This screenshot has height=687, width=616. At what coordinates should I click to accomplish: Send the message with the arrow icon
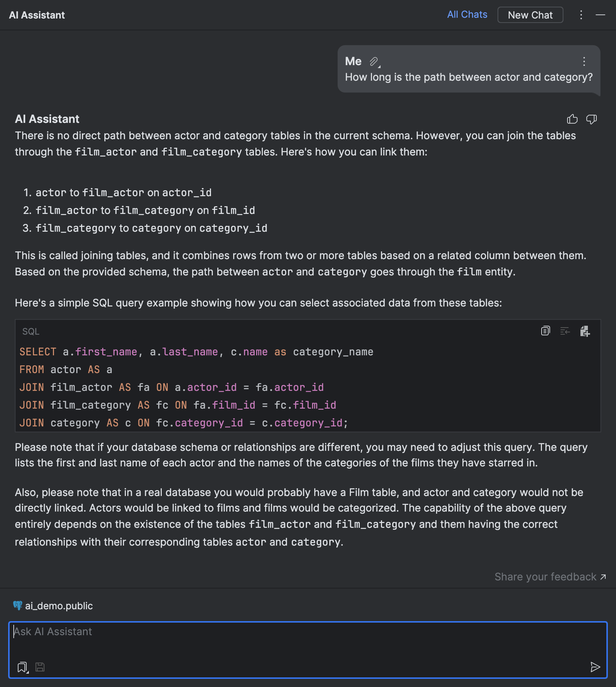595,667
